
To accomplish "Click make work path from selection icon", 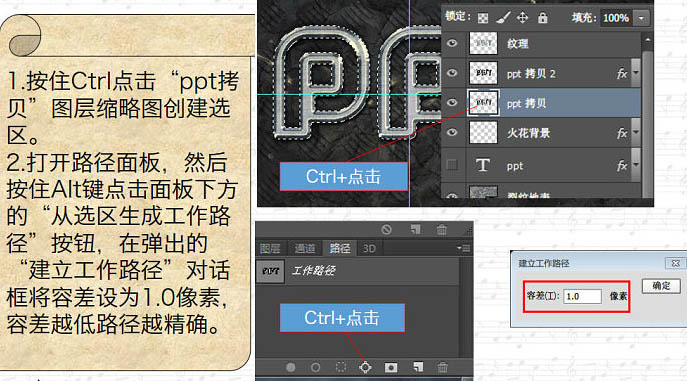I will (365, 367).
